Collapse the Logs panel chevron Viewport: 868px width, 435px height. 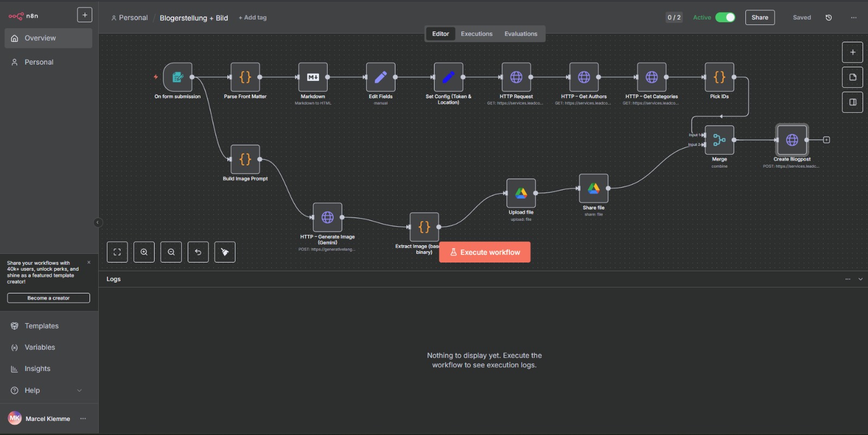point(860,279)
